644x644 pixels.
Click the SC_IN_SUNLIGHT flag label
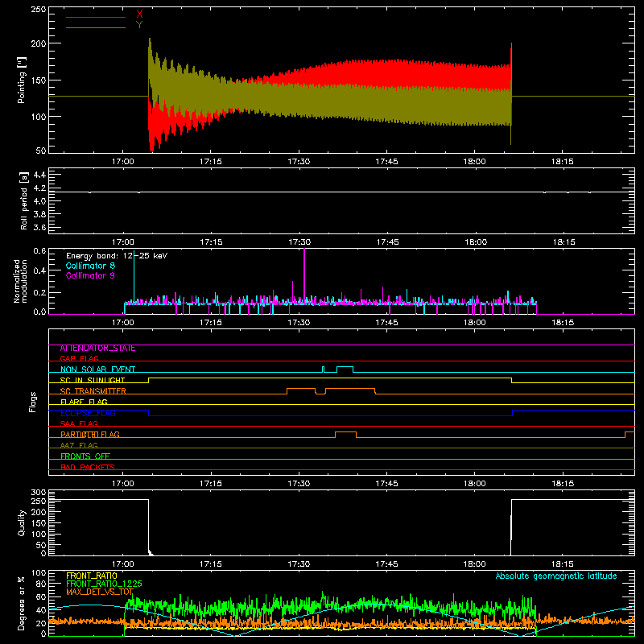click(93, 380)
